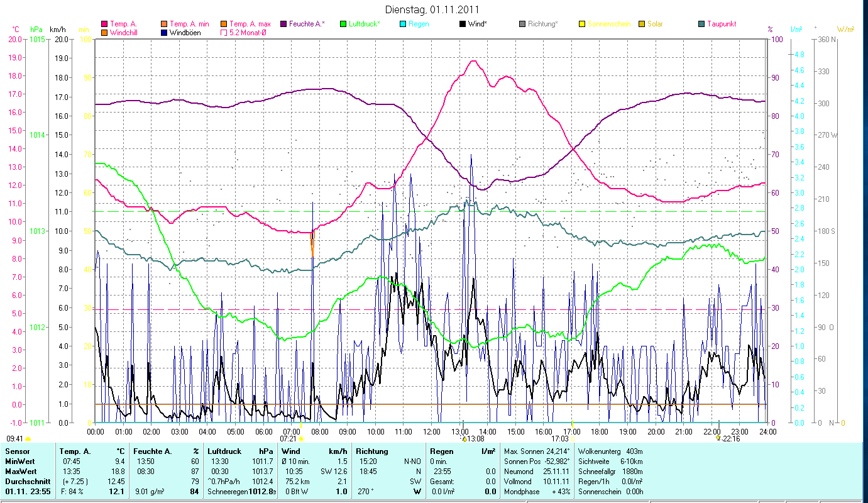The width and height of the screenshot is (868, 503).
Task: Click the Richtung legend label
Action: [x=542, y=24]
